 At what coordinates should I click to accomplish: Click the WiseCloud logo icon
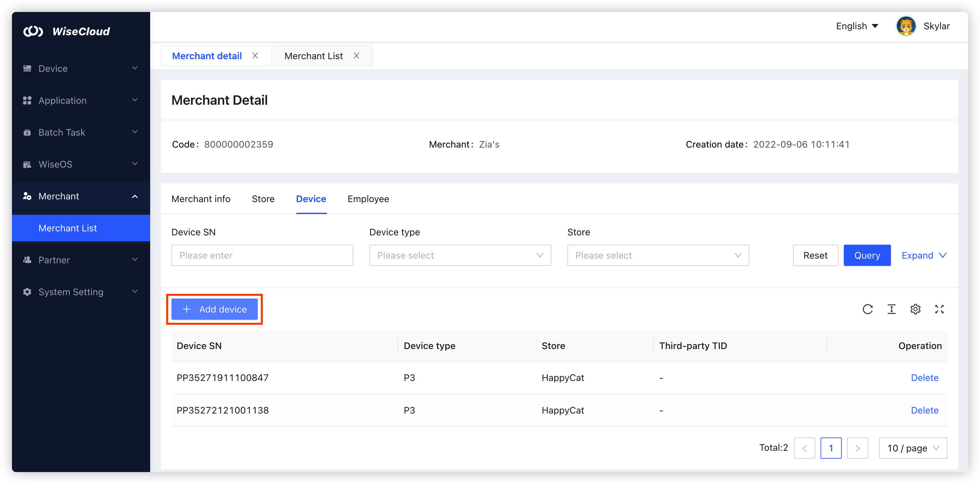[x=33, y=31]
